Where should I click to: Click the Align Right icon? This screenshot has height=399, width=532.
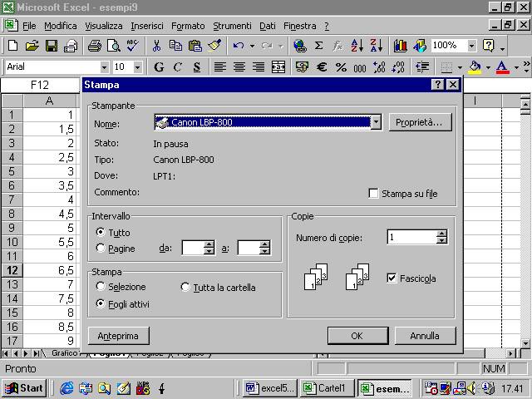pos(259,67)
